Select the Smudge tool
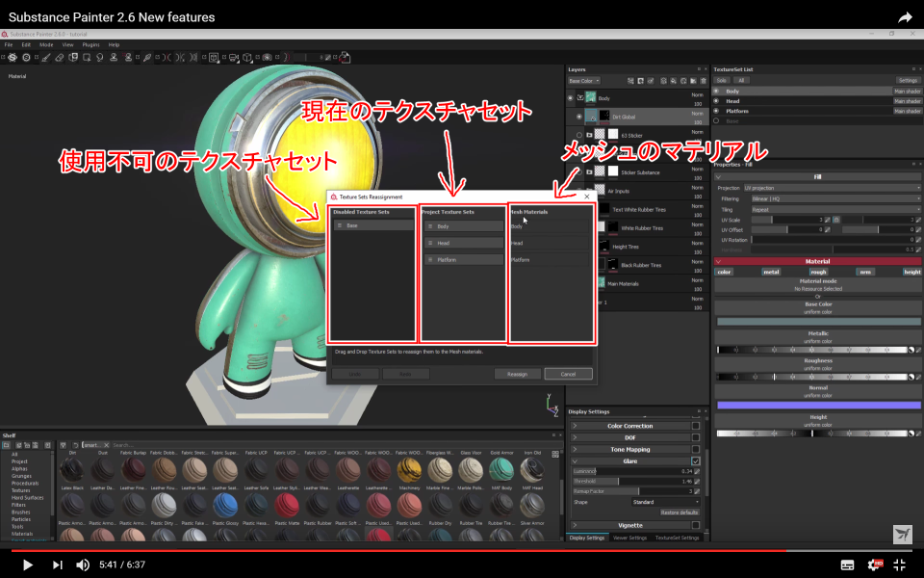The width and height of the screenshot is (924, 578). tap(99, 57)
